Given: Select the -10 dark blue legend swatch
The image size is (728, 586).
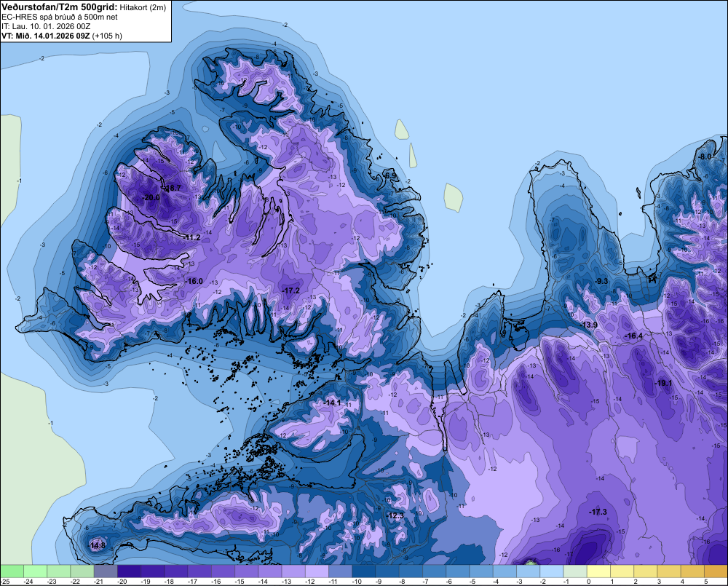Looking at the screenshot, I should tap(363, 571).
